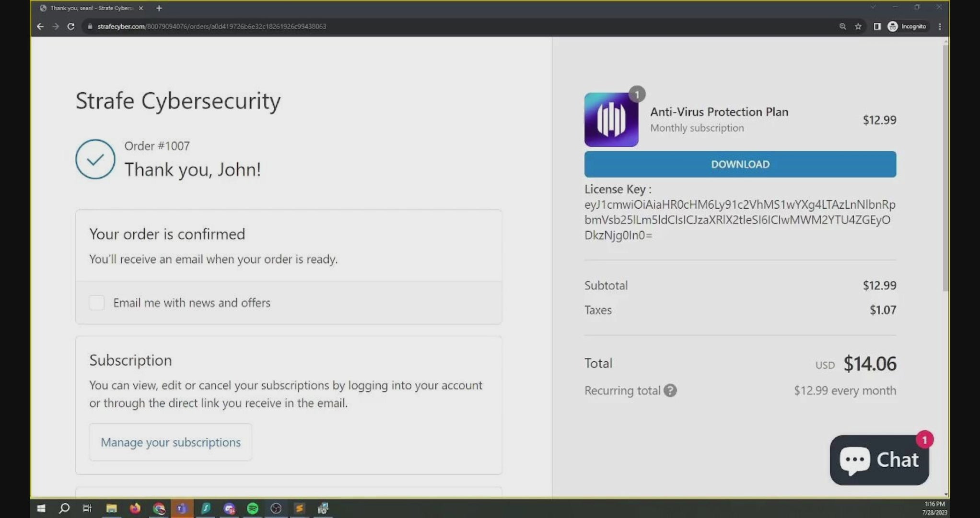Click the browser forward arrow
The image size is (980, 518).
point(56,26)
